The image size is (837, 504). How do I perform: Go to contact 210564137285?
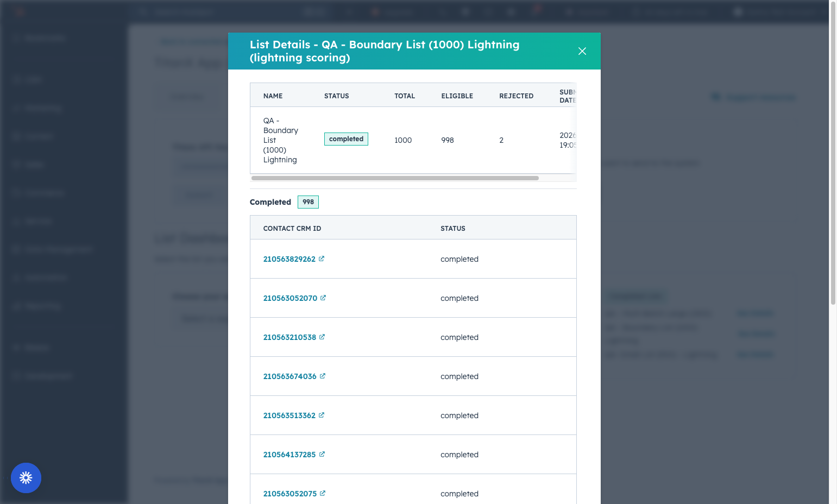290,455
